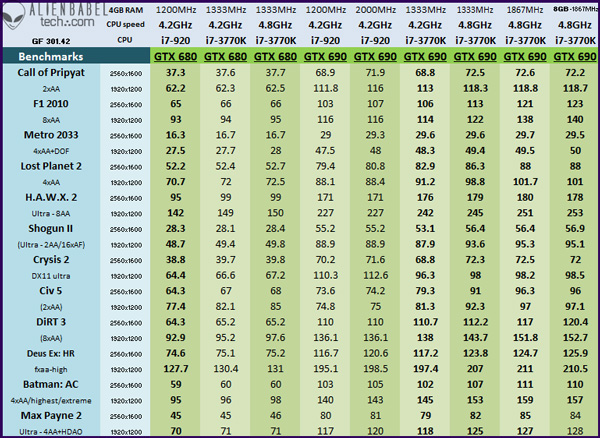Click the Metro 2033 row title
This screenshot has height=438, width=600.
click(x=51, y=135)
